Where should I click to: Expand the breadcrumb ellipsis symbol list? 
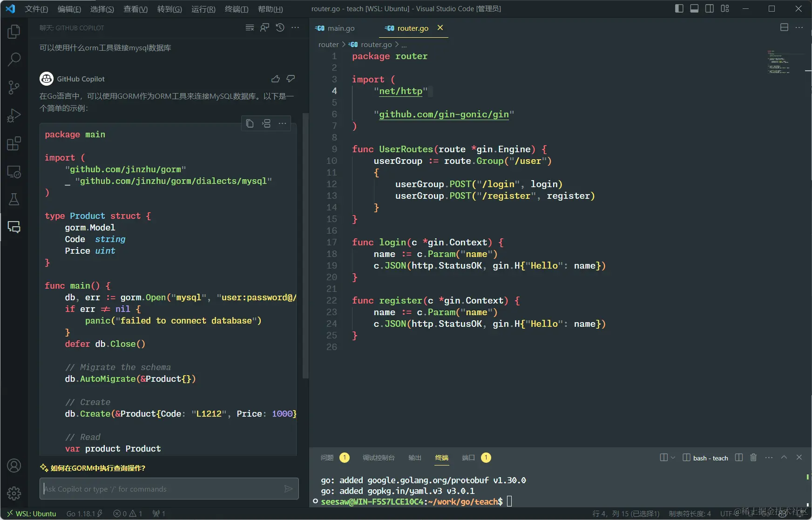pyautogui.click(x=404, y=45)
